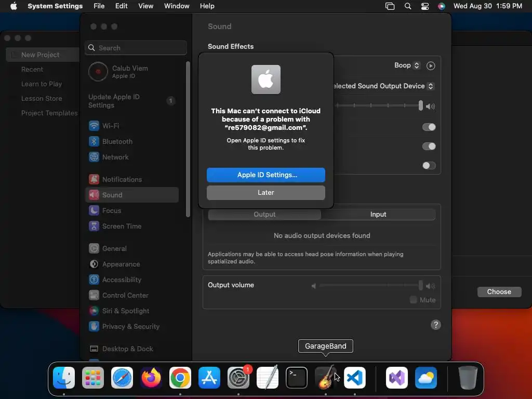Open TextEdit from the Dock

[x=268, y=377]
